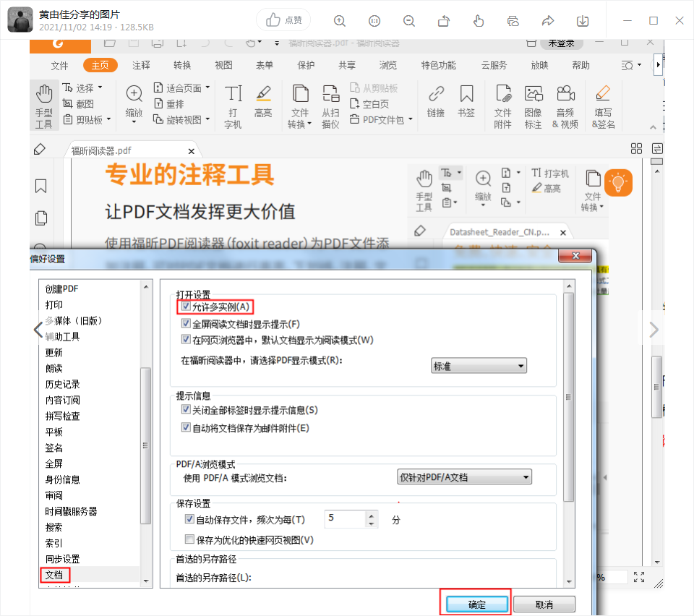Click the download icon in the image viewer toolbar
Image resolution: width=694 pixels, height=616 pixels.
pyautogui.click(x=583, y=22)
